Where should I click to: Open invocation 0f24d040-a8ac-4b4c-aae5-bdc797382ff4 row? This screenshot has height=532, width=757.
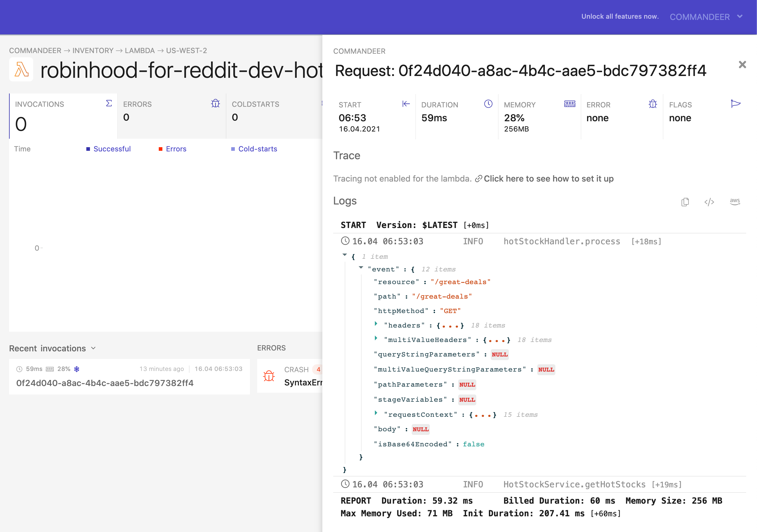[129, 376]
